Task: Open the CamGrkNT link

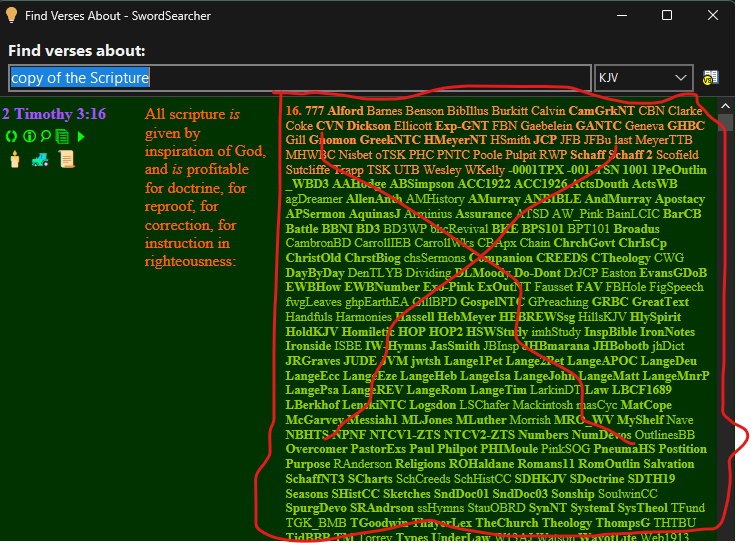Action: [x=602, y=111]
